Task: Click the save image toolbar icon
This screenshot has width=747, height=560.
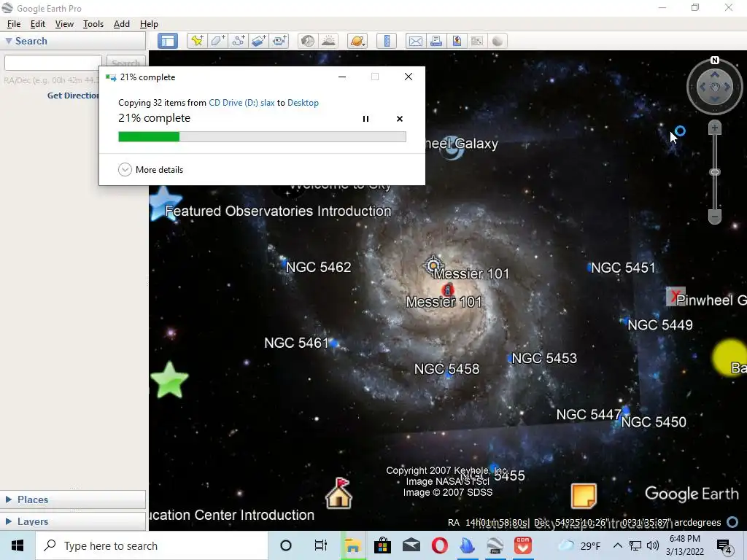Action: [x=477, y=41]
